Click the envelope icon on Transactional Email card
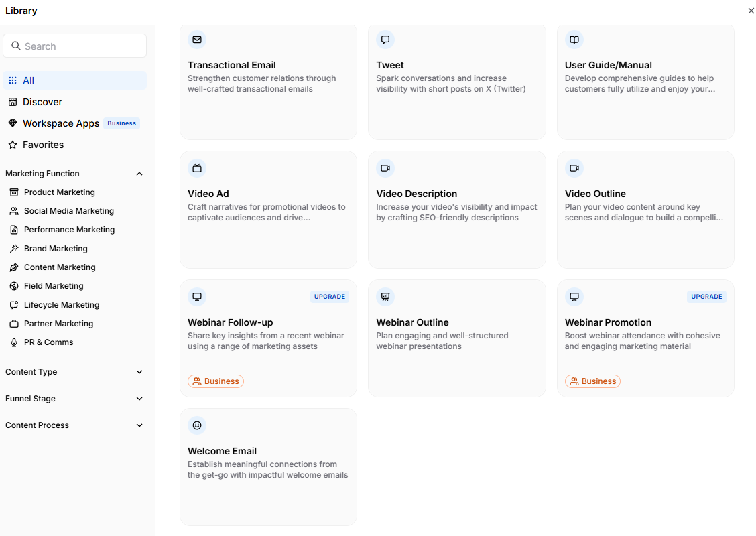Screen dimensions: 756x536 (x=197, y=40)
